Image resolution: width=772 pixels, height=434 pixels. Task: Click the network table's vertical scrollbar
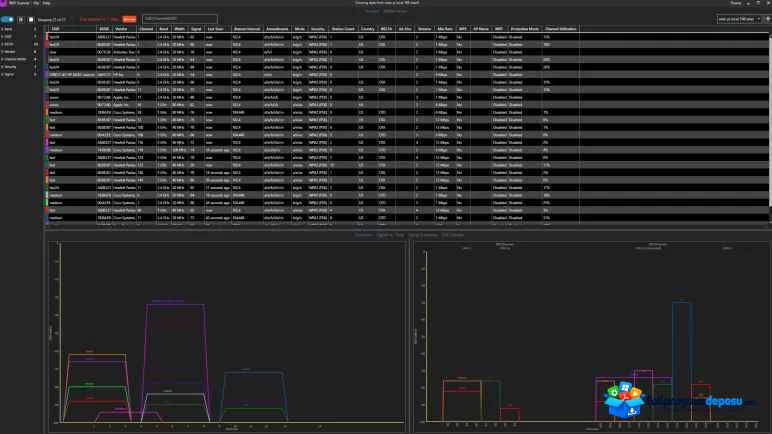(770, 121)
